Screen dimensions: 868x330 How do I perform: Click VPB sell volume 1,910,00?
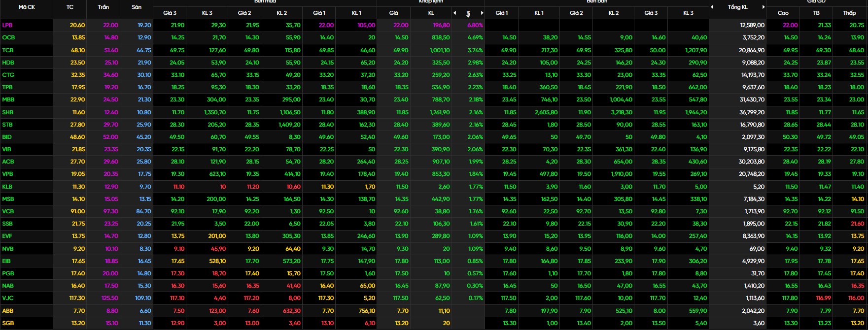[622, 174]
